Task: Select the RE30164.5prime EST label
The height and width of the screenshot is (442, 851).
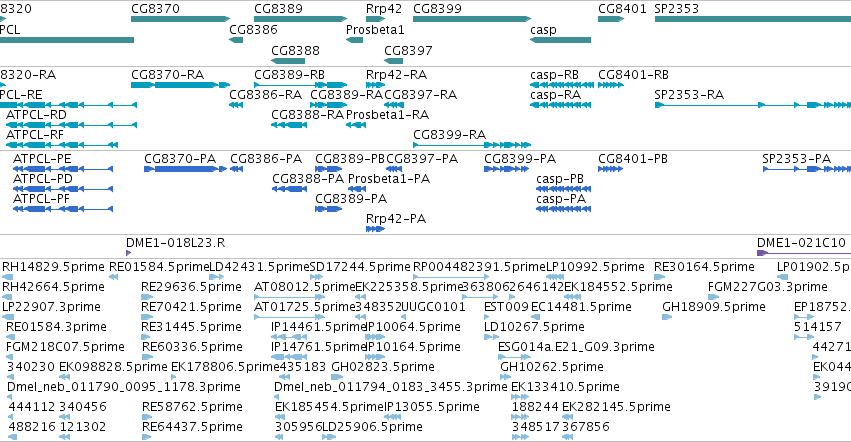Action: (704, 267)
